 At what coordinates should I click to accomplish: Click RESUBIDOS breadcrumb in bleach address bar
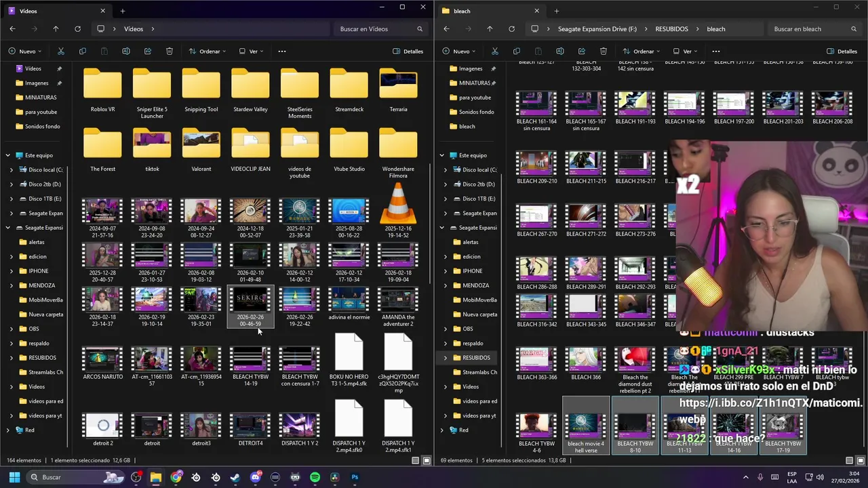(x=671, y=29)
